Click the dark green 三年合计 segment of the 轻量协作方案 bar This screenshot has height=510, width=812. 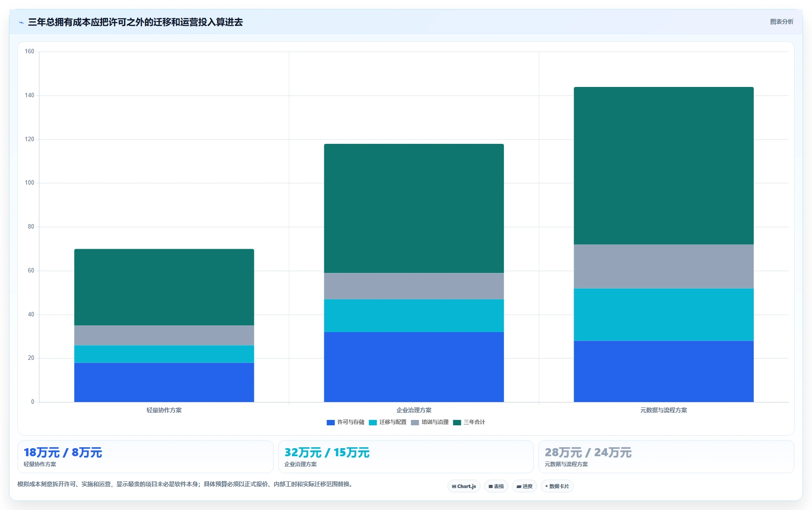click(x=164, y=287)
